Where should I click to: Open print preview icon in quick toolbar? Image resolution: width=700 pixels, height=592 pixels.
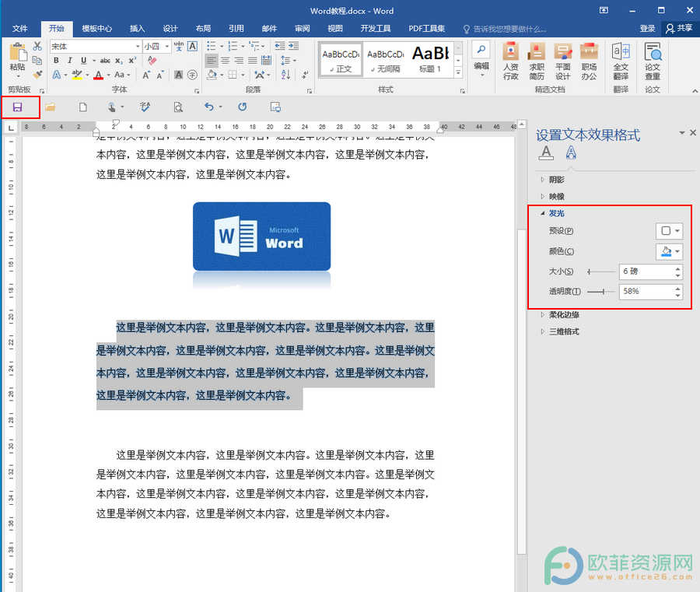click(177, 107)
